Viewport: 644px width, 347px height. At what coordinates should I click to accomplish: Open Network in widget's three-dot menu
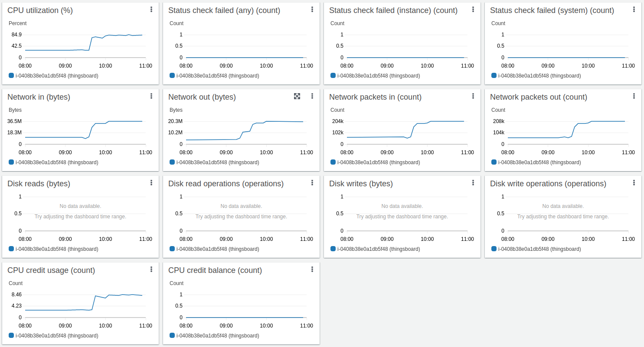[151, 96]
